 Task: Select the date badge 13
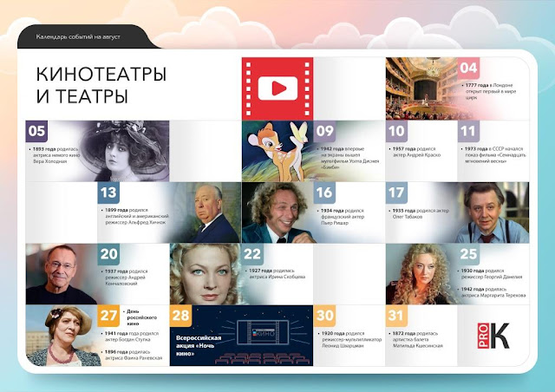(108, 193)
